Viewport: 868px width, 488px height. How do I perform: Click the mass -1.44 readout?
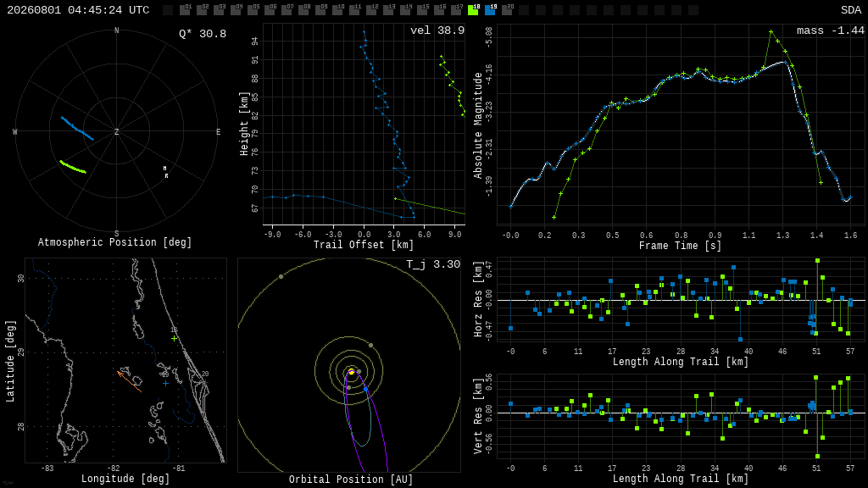[831, 30]
